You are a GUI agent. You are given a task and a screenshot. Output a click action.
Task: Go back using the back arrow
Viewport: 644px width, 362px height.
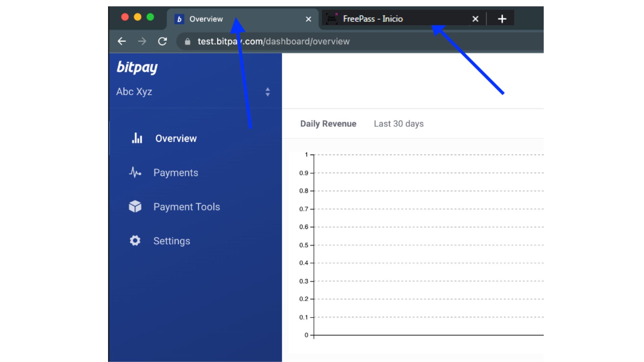pyautogui.click(x=122, y=41)
